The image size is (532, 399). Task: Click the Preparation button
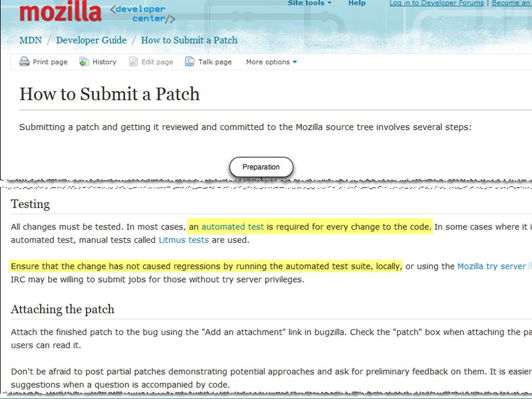(261, 167)
